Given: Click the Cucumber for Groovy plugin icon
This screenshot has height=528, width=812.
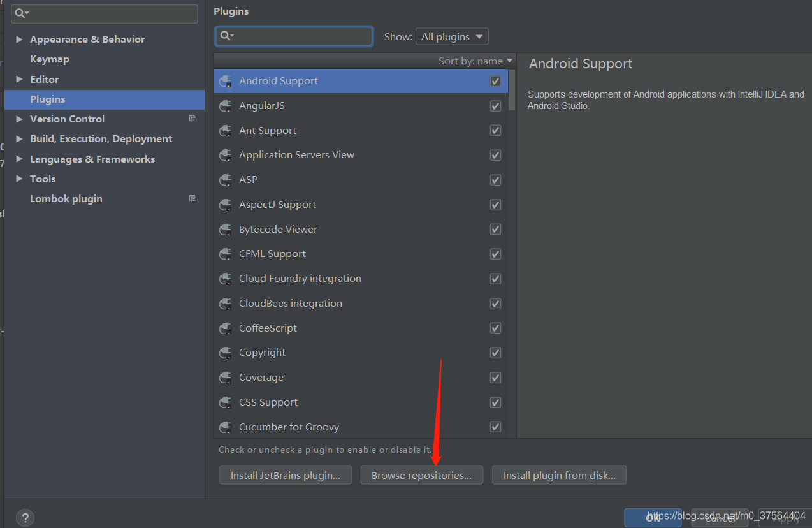Looking at the screenshot, I should (225, 427).
